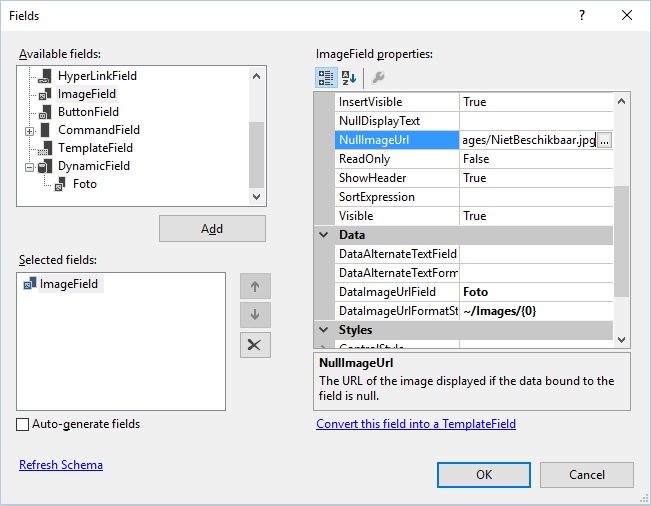Add the selected field
Image resolution: width=651 pixels, height=506 pixels.
(x=212, y=228)
